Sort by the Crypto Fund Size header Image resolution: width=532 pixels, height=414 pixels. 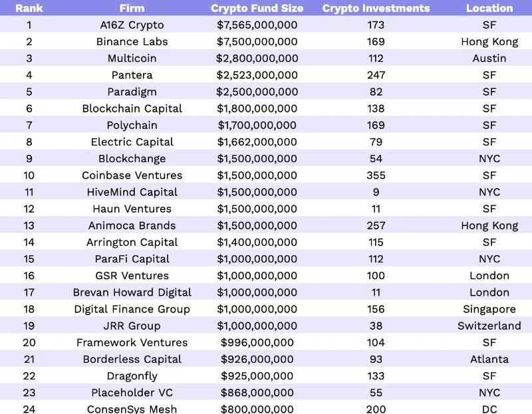[x=257, y=9]
